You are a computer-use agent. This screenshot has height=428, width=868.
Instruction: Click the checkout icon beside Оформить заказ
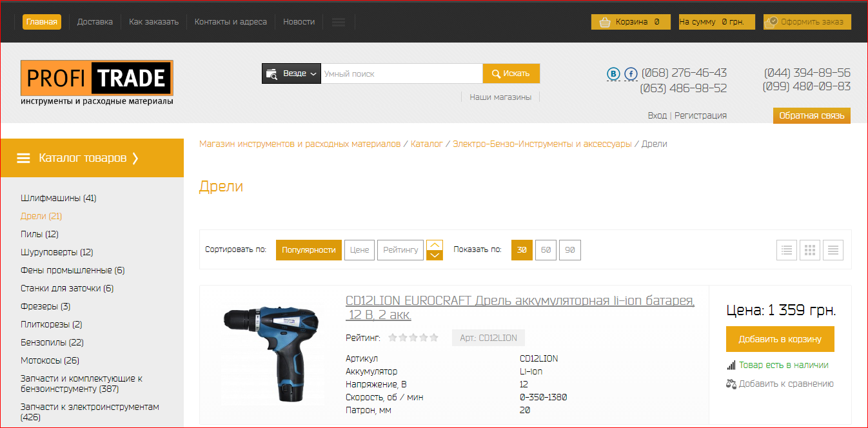tap(771, 22)
